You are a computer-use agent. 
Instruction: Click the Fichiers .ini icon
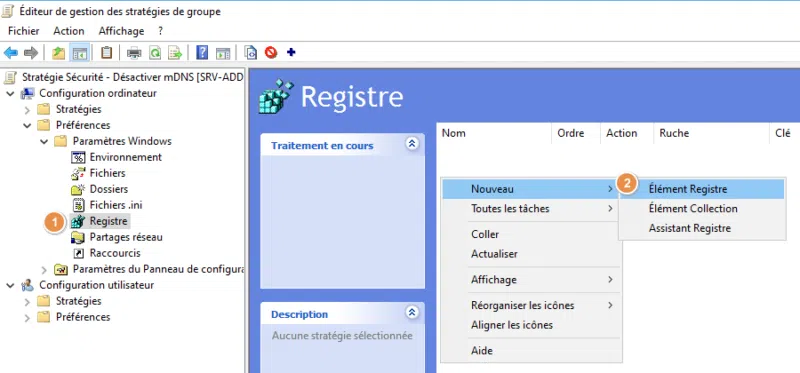click(x=78, y=205)
